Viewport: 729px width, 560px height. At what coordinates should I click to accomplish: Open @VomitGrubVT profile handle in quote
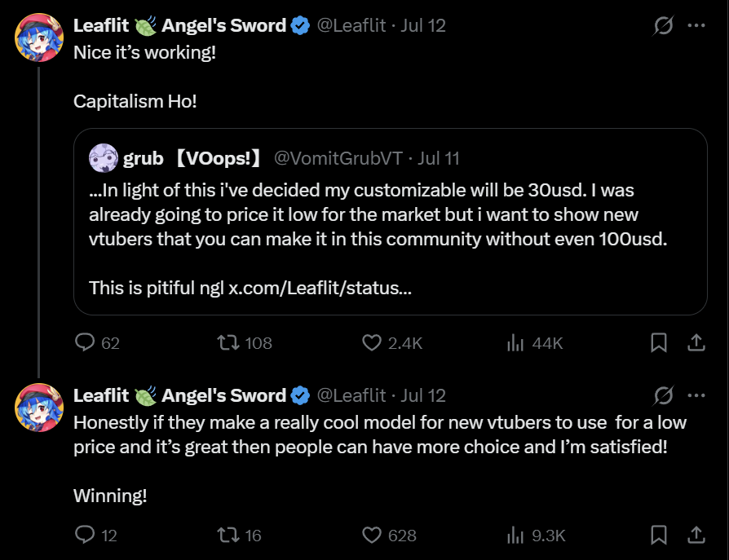338,158
